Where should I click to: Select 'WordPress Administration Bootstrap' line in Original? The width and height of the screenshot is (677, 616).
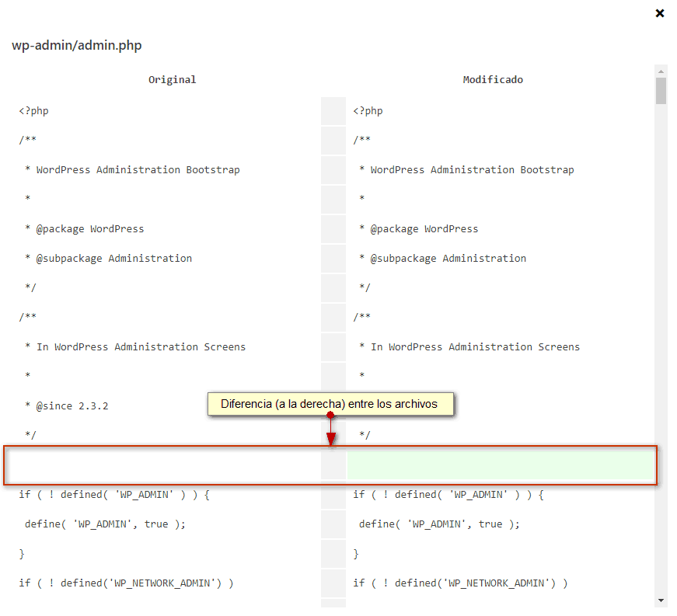132,170
